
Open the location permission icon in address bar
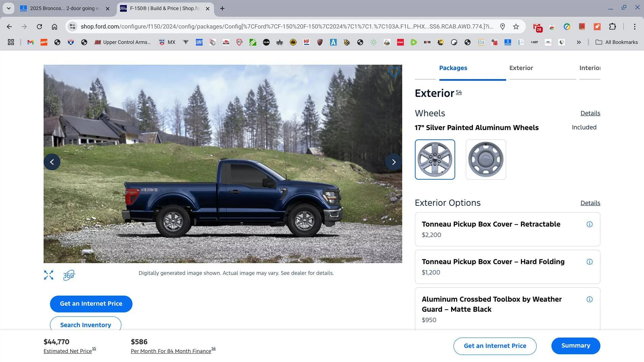pos(502,27)
